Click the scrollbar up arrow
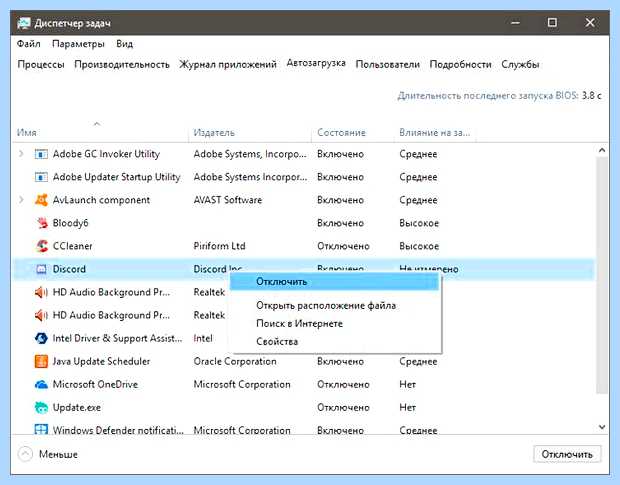 pos(602,150)
